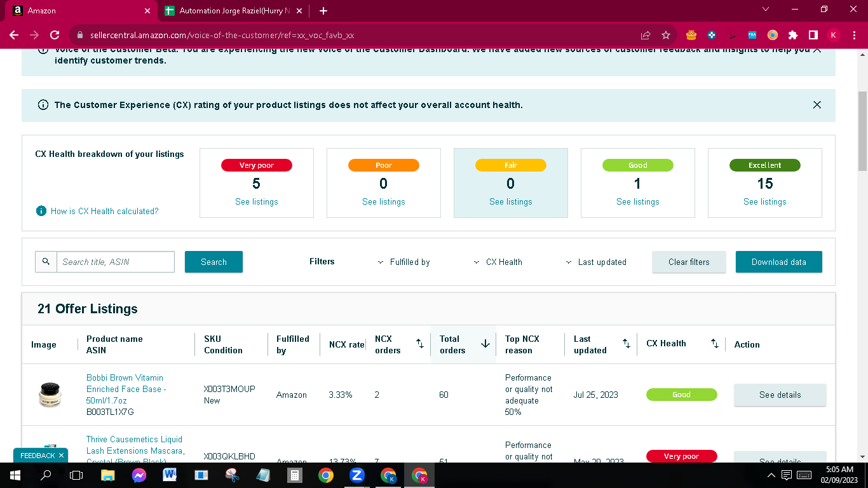
Task: Open the Chrome profile K avatar
Action: pyautogui.click(x=833, y=35)
